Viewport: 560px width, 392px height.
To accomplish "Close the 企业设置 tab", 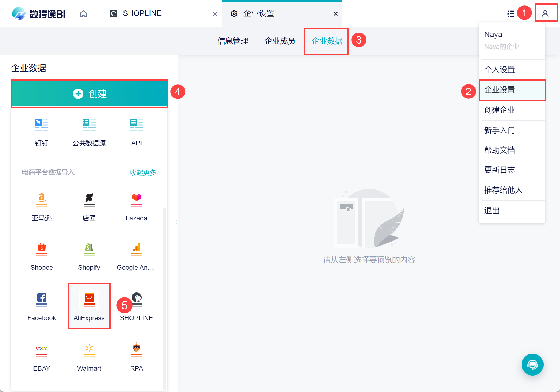I will 336,14.
